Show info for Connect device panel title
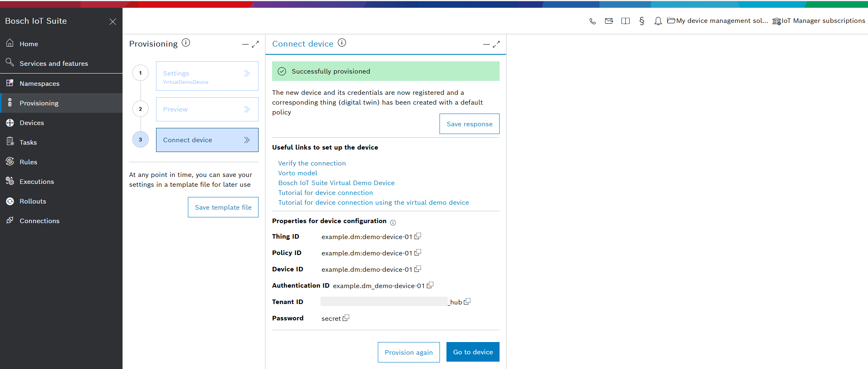The height and width of the screenshot is (369, 868). click(x=342, y=42)
